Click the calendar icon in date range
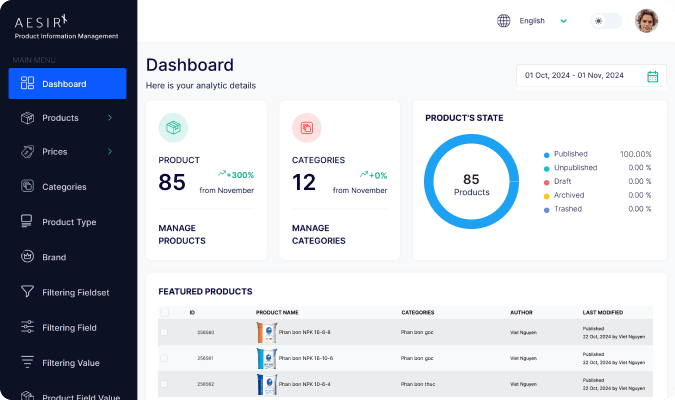This screenshot has width=675, height=400. point(652,76)
